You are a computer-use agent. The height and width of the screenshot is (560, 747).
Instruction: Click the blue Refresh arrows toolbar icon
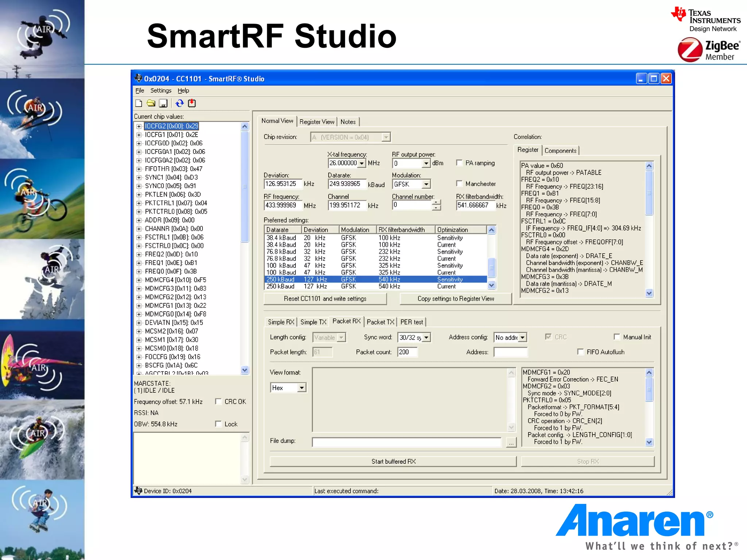(x=179, y=104)
